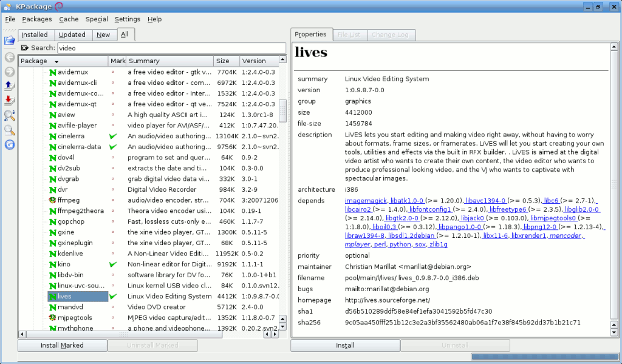The image size is (622, 364).
Task: Click the package list scroll-up arrow
Action: [282, 59]
